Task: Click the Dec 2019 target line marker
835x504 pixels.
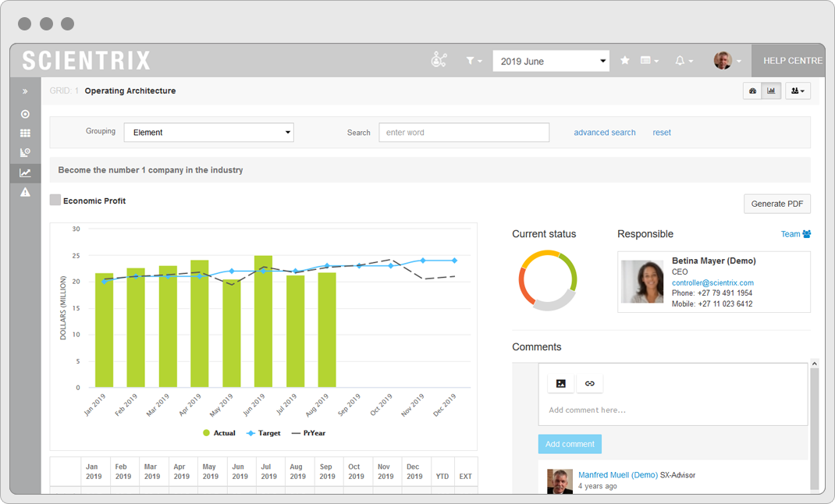Action: (x=454, y=261)
